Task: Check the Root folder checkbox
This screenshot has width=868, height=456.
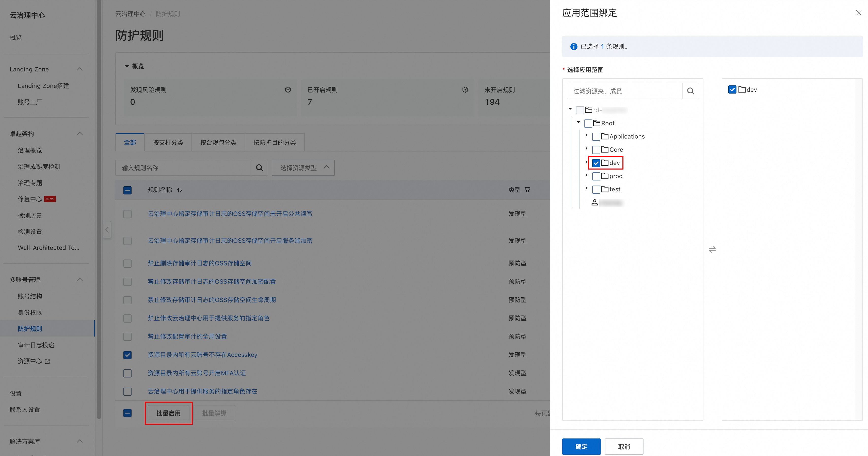Action: [588, 124]
